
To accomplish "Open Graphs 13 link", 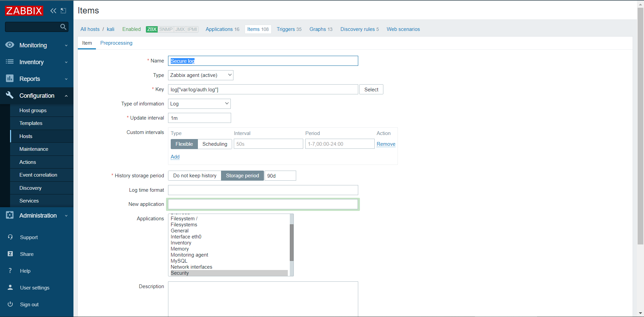I will click(321, 29).
